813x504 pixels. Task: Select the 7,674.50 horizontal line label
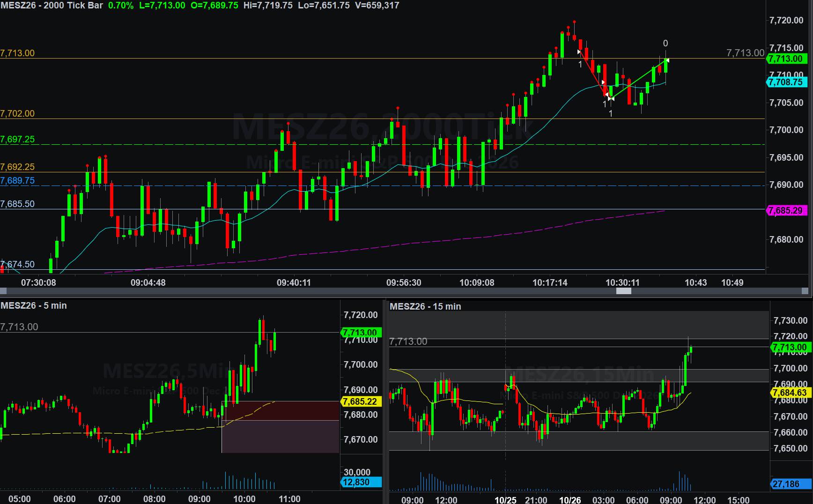click(x=17, y=264)
